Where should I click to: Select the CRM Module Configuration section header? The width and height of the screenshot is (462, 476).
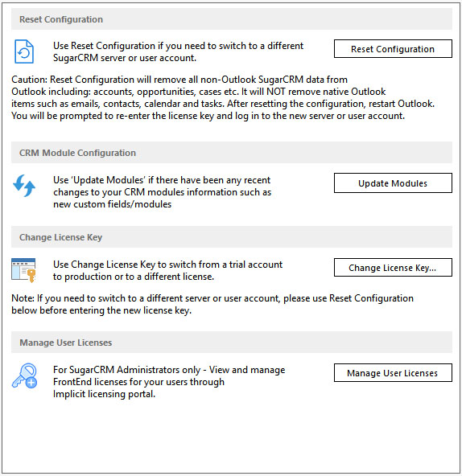[x=232, y=153]
